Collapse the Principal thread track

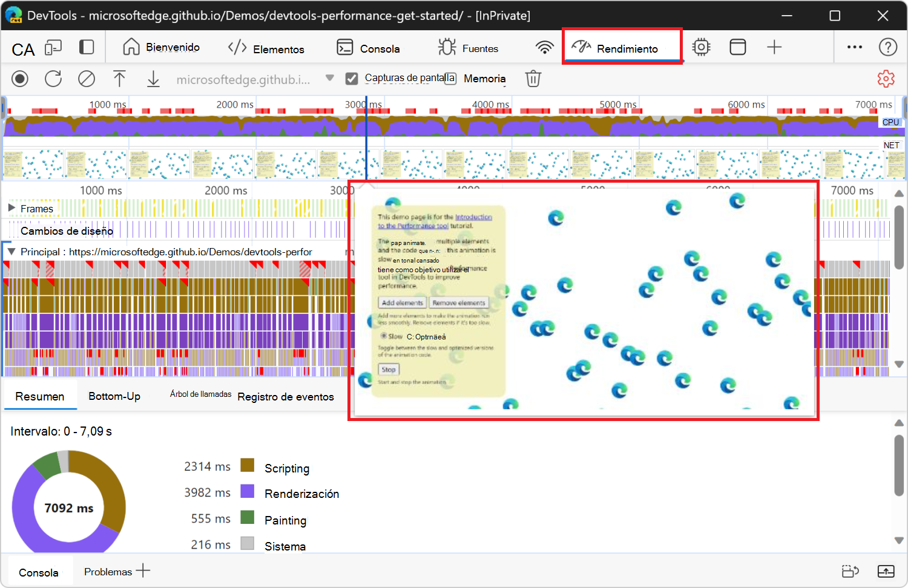point(12,252)
